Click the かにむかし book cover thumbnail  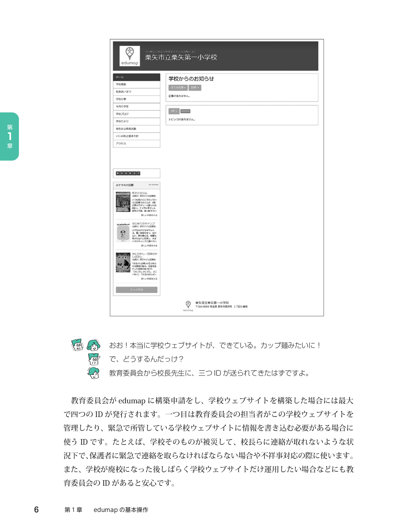[x=123, y=263]
